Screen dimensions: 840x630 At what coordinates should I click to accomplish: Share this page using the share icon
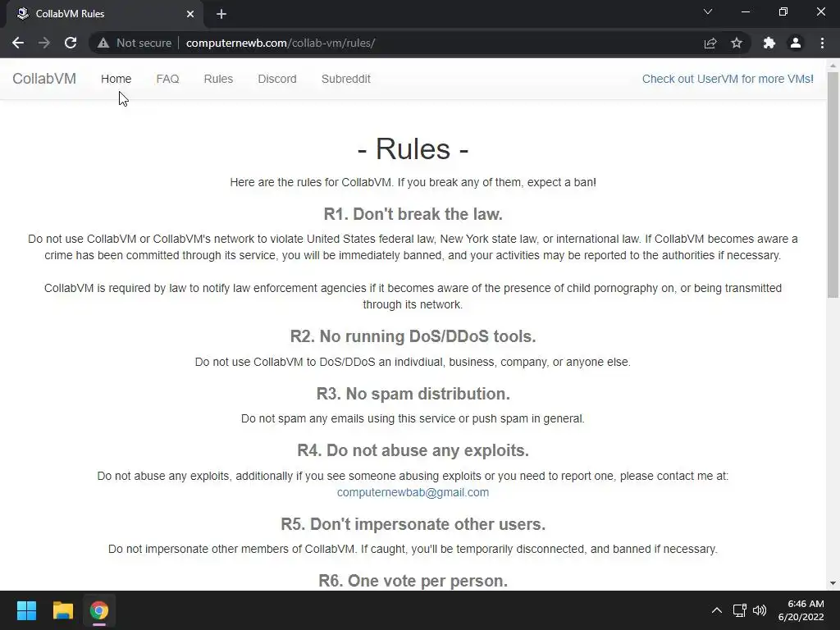tap(710, 43)
